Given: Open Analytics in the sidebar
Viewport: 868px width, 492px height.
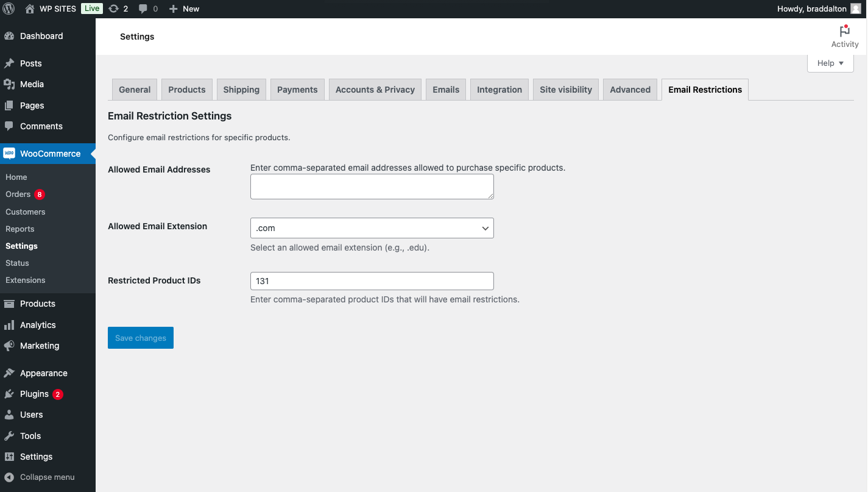Looking at the screenshot, I should (38, 325).
